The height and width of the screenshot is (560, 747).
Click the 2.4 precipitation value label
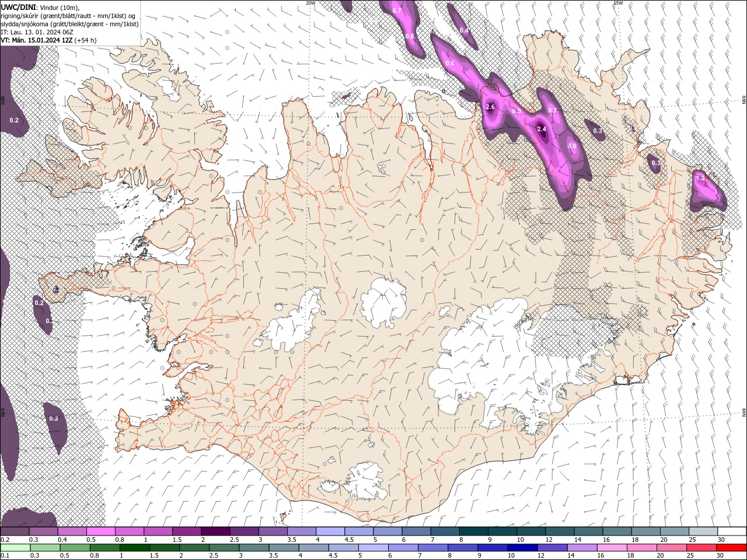[x=541, y=129]
